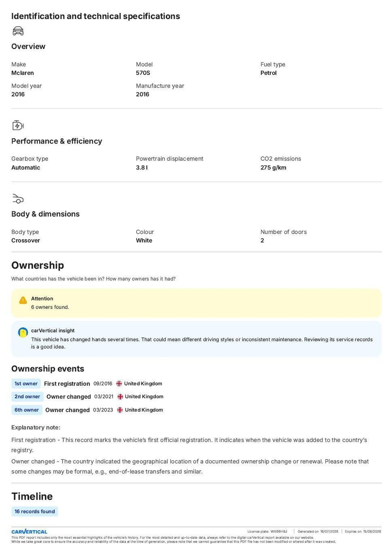Image resolution: width=392 pixels, height=548 pixels.
Task: Select the 2nd owner badge
Action: pyautogui.click(x=27, y=396)
